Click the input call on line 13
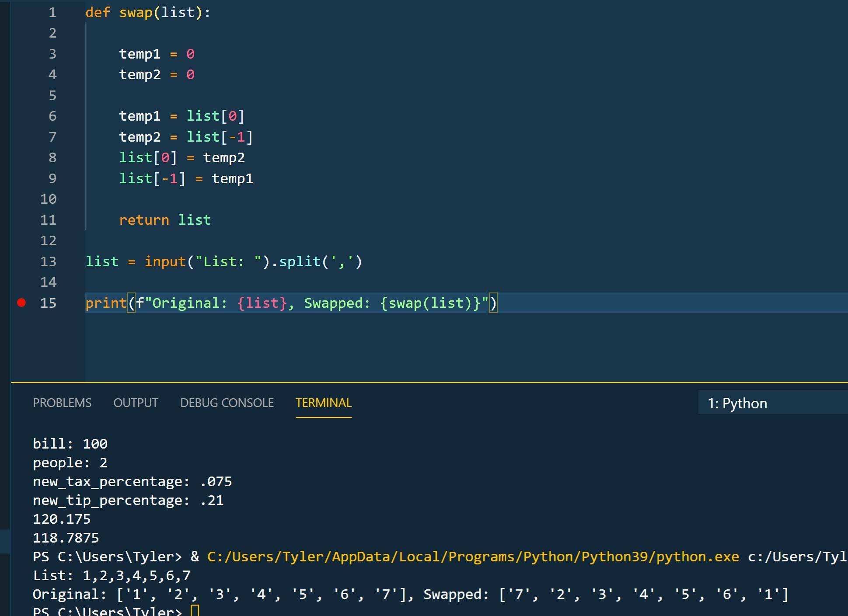Screen dimensions: 848x616 [165, 261]
